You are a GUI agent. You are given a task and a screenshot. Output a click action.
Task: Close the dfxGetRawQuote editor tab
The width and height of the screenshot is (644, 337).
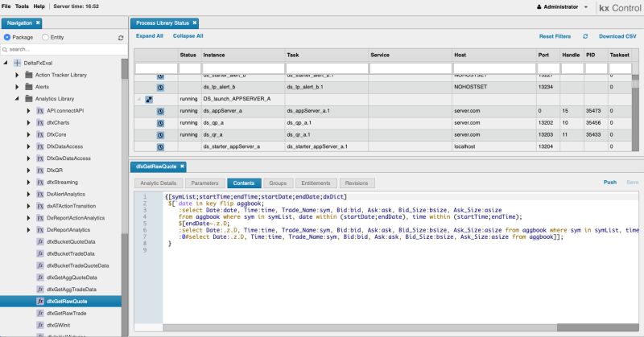coord(182,166)
